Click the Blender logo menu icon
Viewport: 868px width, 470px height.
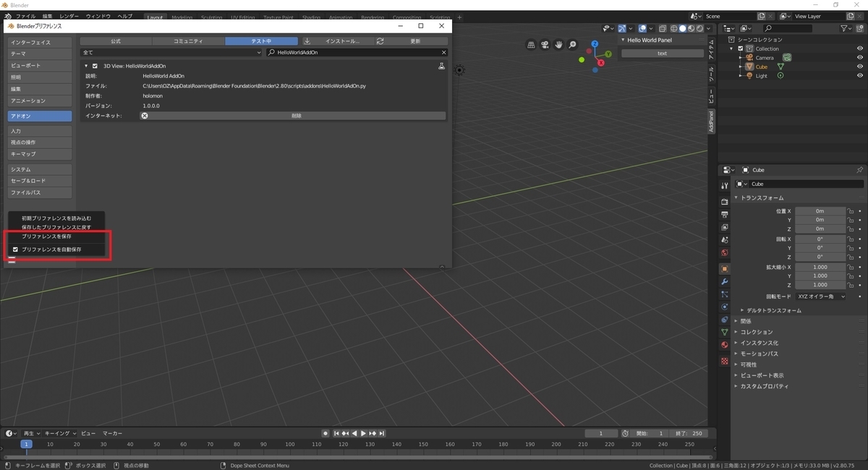[x=7, y=16]
